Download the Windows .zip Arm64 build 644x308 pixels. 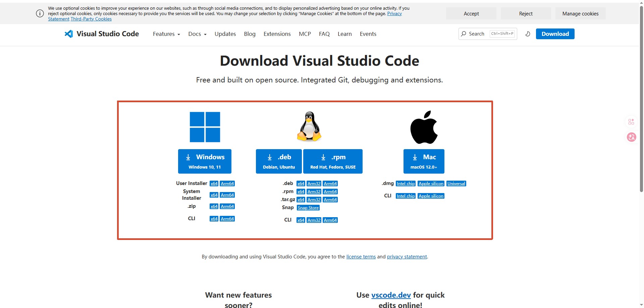point(227,206)
